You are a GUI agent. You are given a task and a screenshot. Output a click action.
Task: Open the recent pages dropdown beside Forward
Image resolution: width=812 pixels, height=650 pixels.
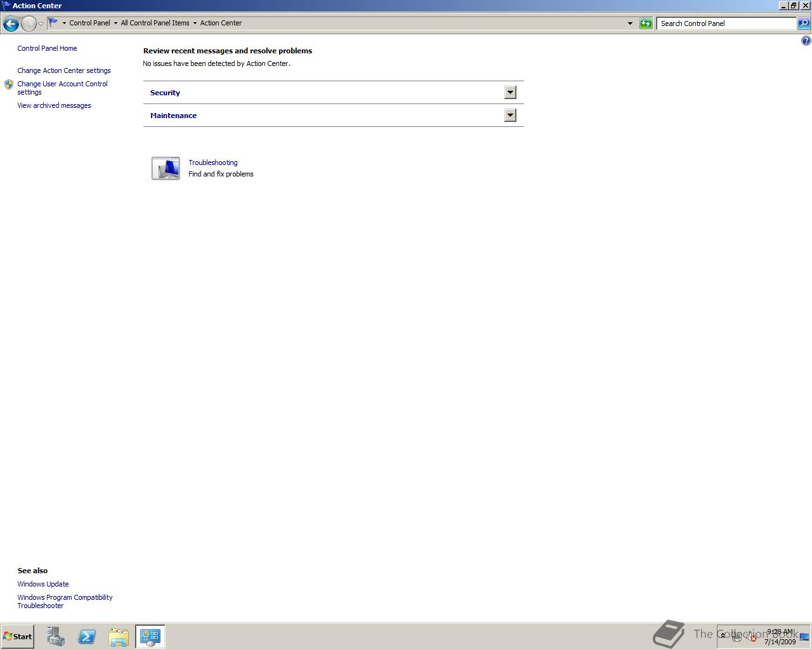(41, 23)
